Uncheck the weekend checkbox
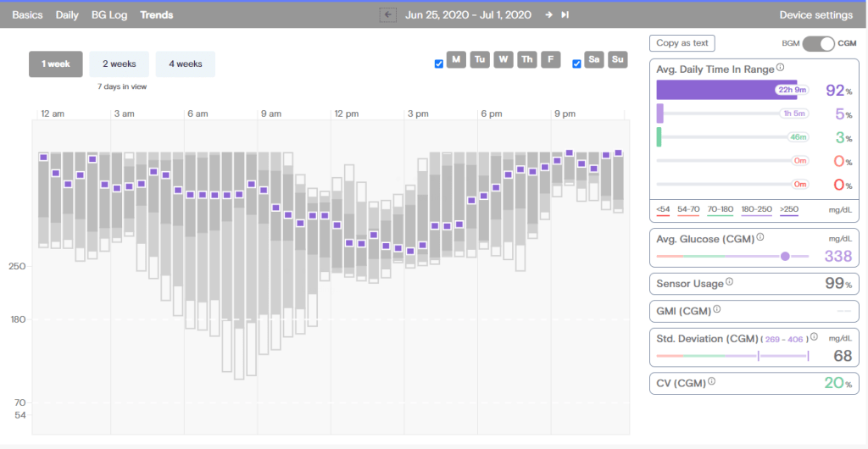 coord(577,64)
